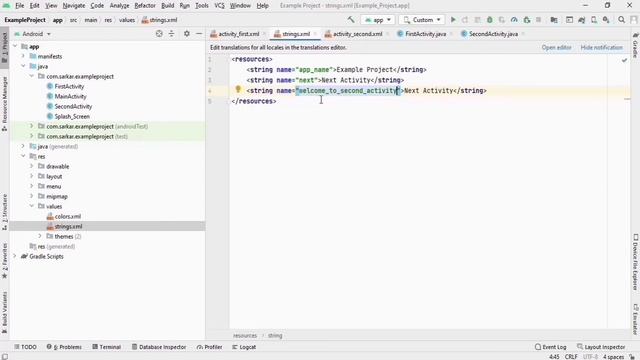
Task: Select Splash_Screen class in tree
Action: [72, 116]
